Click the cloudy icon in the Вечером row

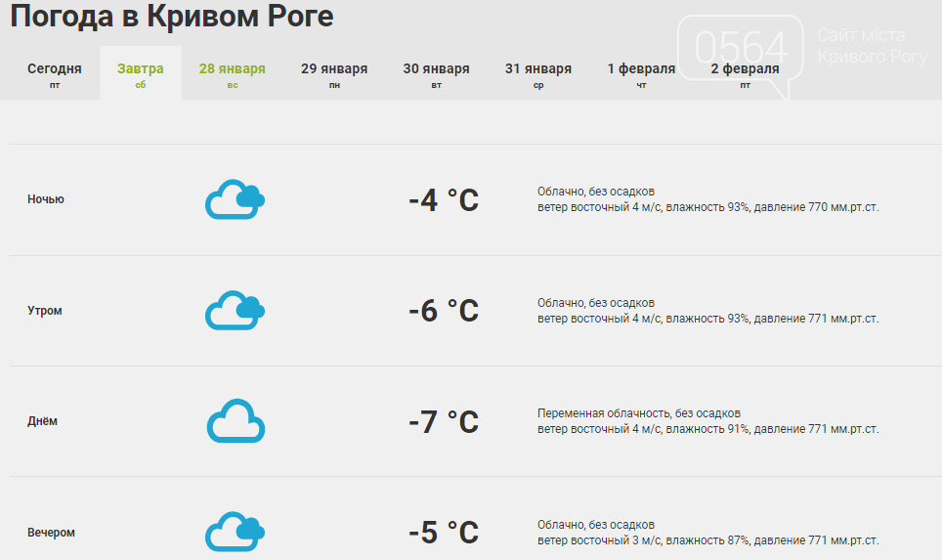point(235,532)
